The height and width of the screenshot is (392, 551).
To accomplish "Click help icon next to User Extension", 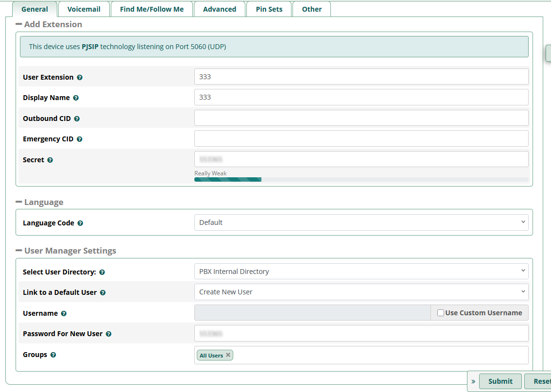I will pyautogui.click(x=80, y=78).
